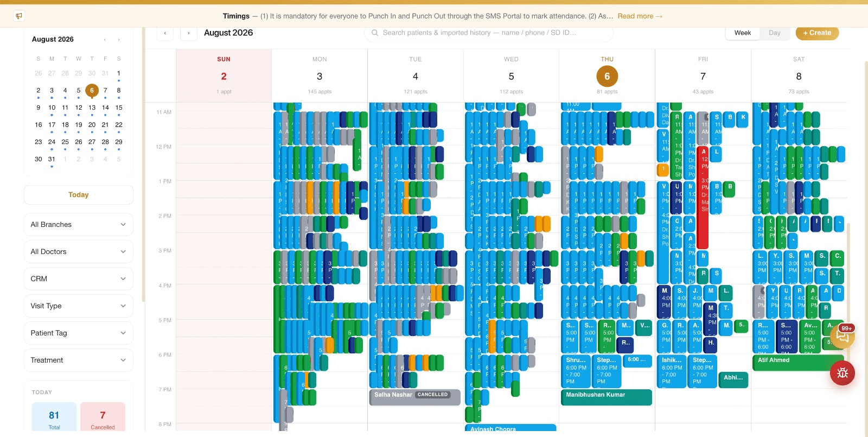The height and width of the screenshot is (437, 868).
Task: Click the red bug report icon
Action: 843,373
